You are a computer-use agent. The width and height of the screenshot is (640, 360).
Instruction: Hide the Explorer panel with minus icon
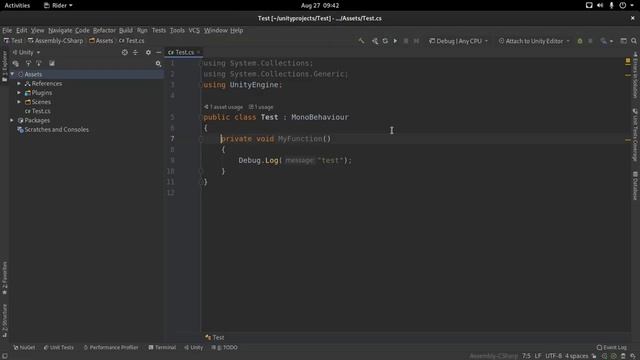158,52
